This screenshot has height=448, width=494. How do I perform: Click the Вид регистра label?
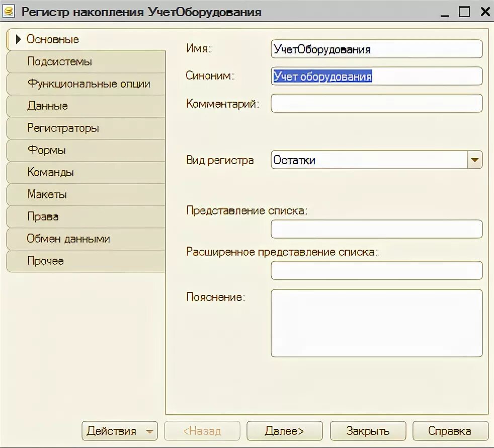(x=220, y=160)
